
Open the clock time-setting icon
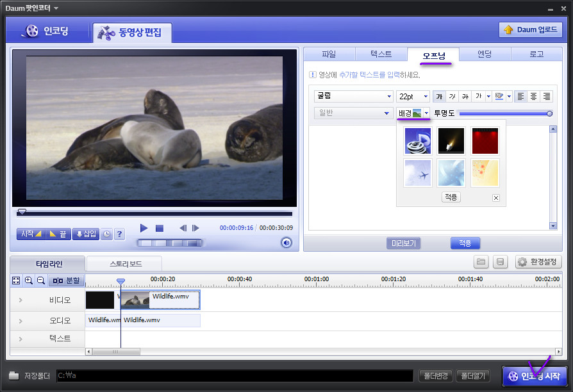coord(106,234)
